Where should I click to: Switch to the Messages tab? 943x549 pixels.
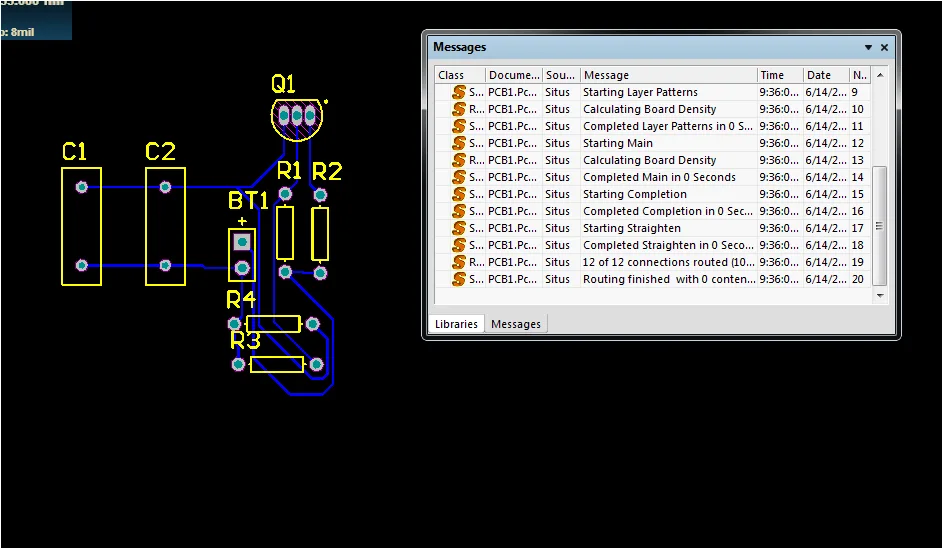point(515,324)
